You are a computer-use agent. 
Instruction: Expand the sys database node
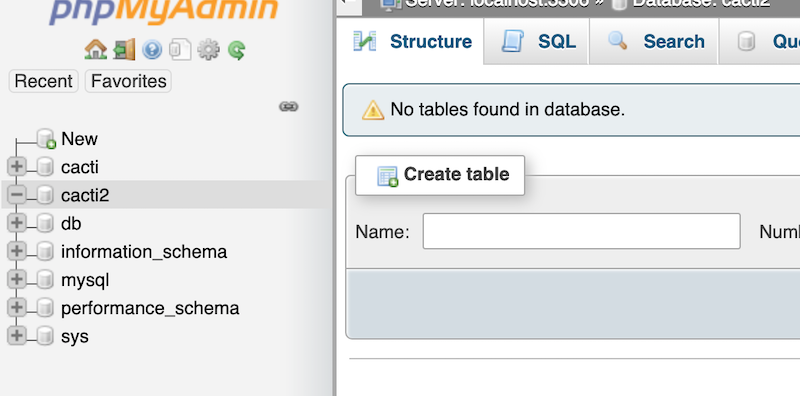coord(17,336)
